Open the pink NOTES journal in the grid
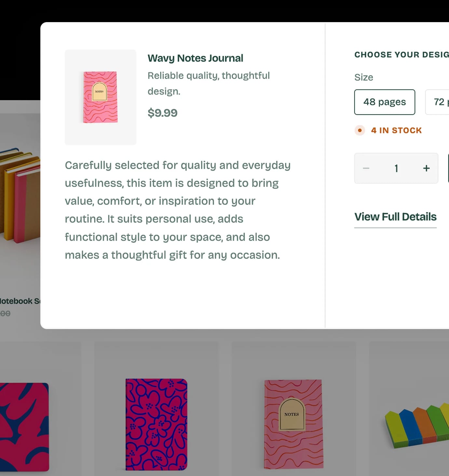This screenshot has height=476, width=449. point(293,424)
